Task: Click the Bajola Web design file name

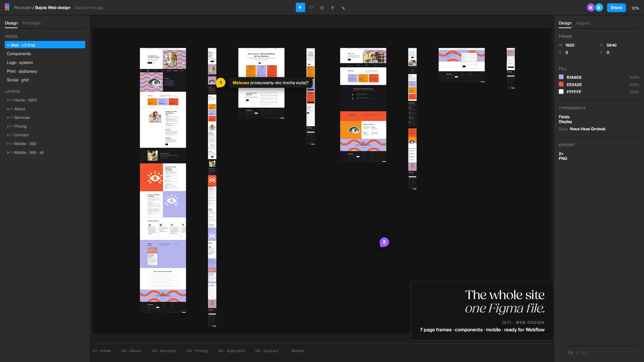Action: pyautogui.click(x=53, y=8)
